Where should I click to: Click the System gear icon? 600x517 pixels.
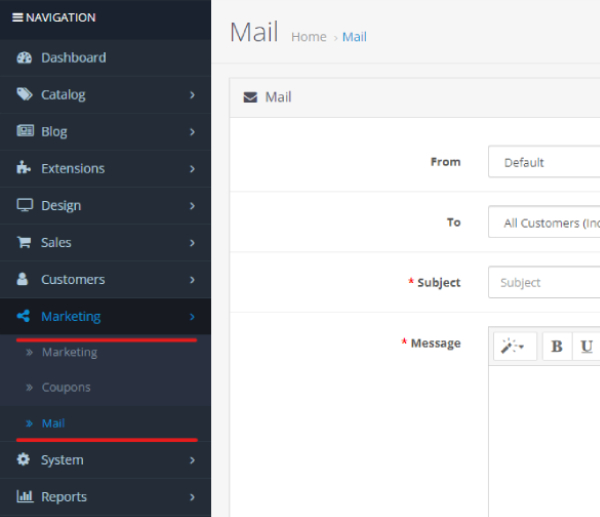pyautogui.click(x=23, y=459)
